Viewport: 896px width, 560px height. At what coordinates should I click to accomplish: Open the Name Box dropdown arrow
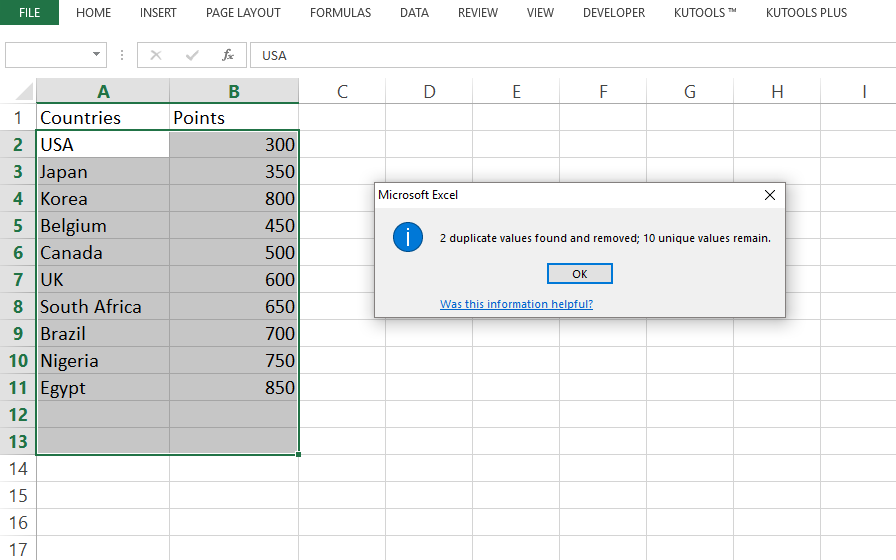click(96, 55)
